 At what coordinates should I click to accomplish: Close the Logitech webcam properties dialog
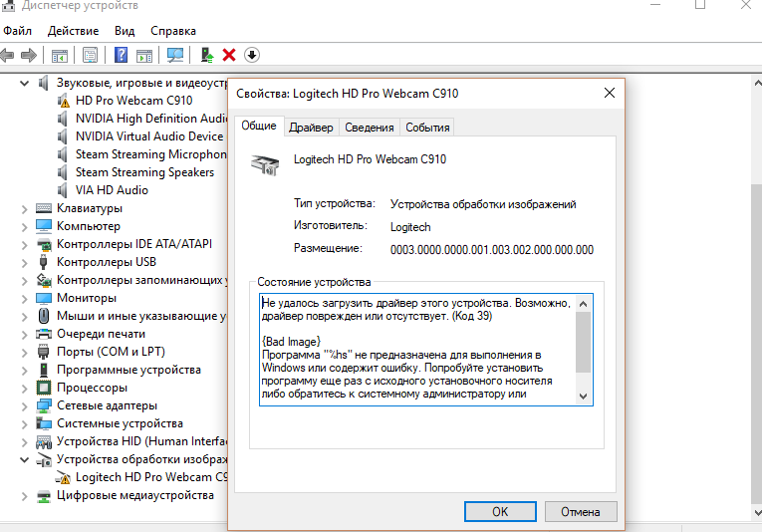pyautogui.click(x=610, y=93)
